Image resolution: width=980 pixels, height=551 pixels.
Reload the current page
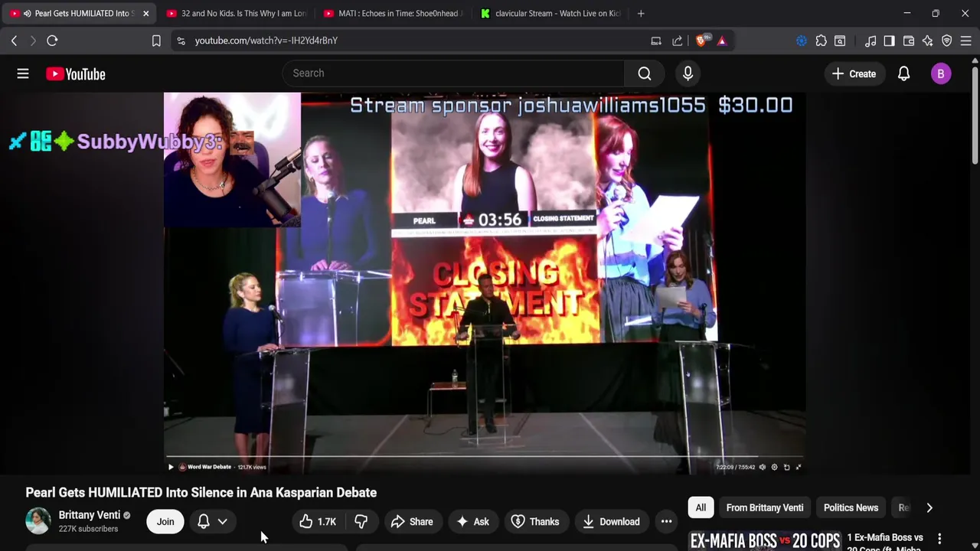pos(52,41)
